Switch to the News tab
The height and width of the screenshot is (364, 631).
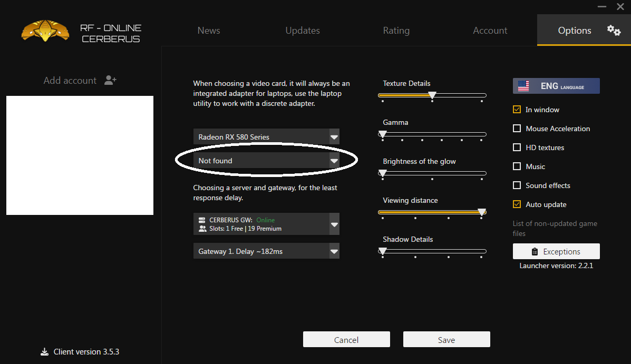[x=208, y=31]
